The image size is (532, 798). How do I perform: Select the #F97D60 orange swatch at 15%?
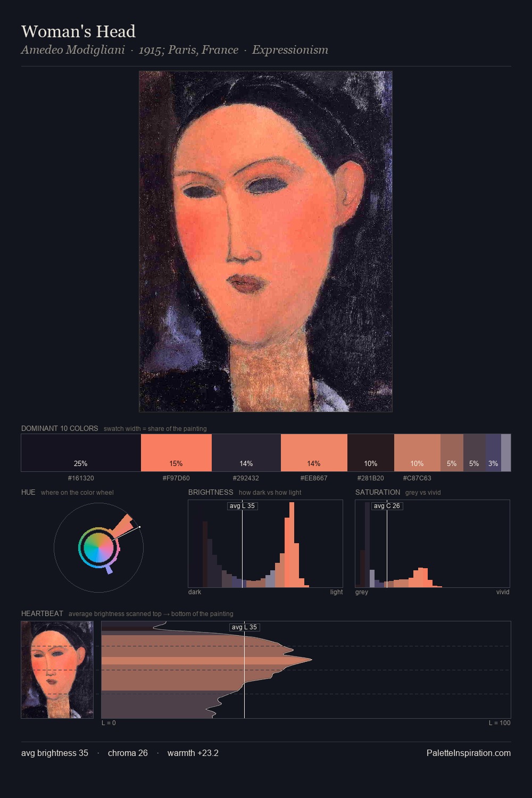176,453
